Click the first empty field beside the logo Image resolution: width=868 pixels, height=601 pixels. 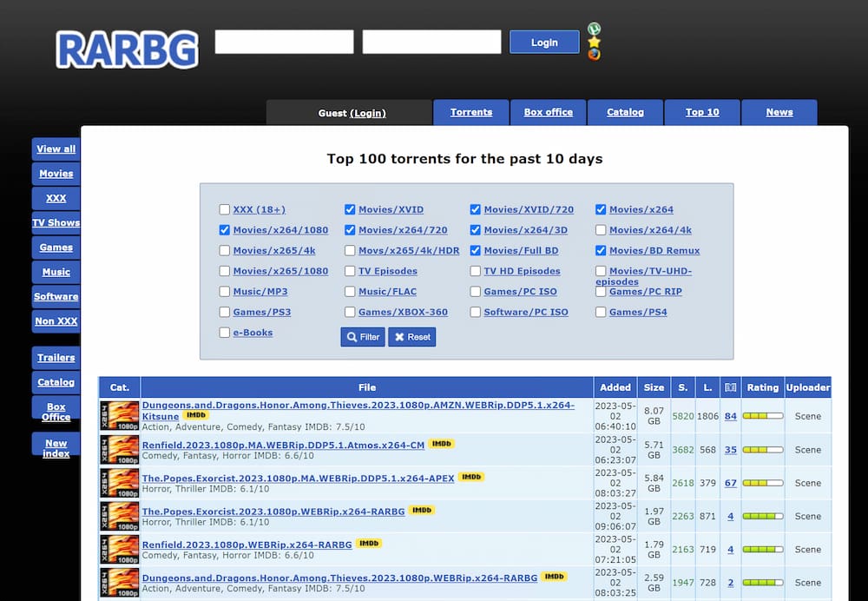point(284,42)
